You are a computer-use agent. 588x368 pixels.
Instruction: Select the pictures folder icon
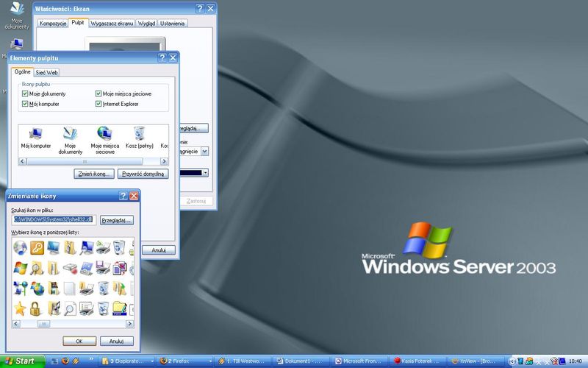53,289
